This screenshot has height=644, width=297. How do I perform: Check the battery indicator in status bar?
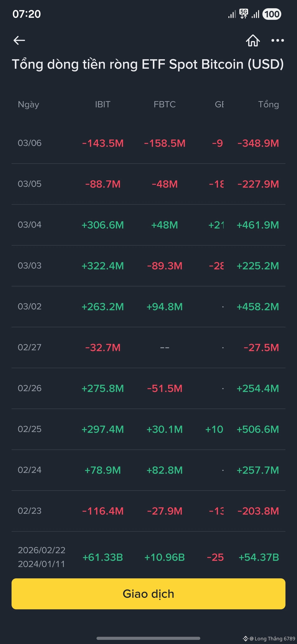(x=272, y=14)
